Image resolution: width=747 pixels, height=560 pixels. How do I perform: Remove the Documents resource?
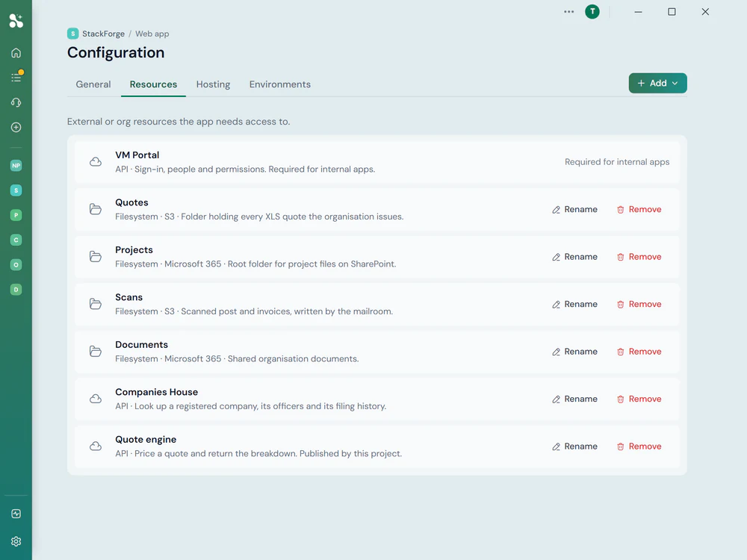tap(639, 352)
